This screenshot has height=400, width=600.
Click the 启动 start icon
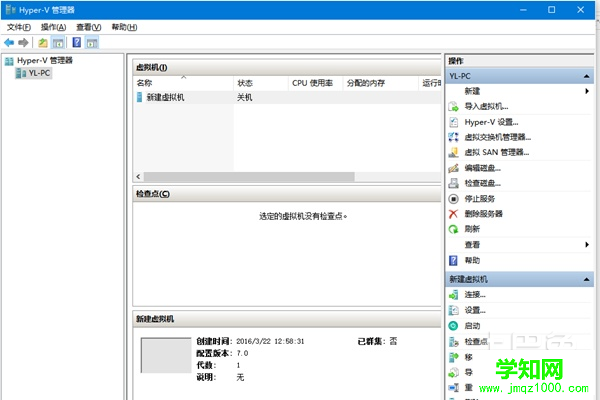pos(453,326)
